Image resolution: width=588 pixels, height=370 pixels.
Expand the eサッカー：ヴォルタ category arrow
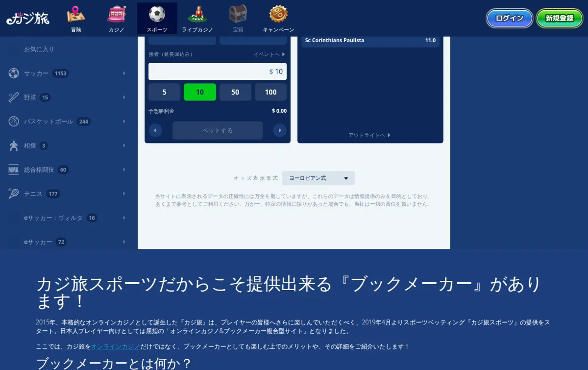[124, 218]
